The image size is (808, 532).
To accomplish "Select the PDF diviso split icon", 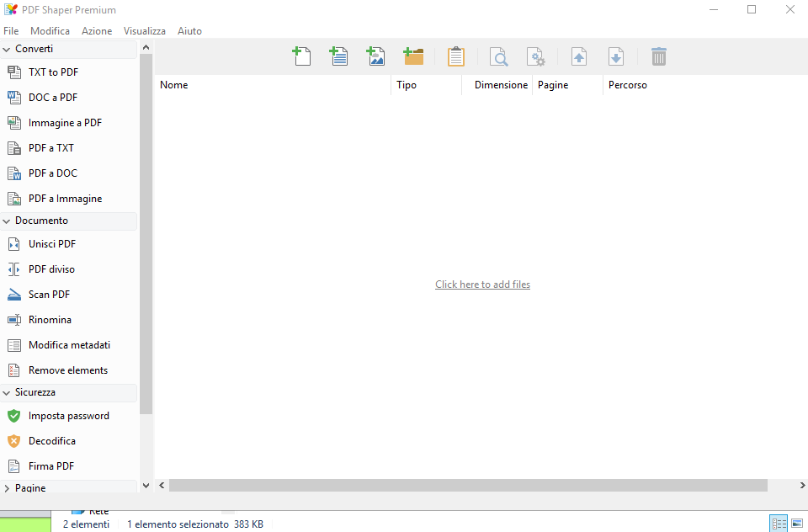I will click(x=14, y=269).
